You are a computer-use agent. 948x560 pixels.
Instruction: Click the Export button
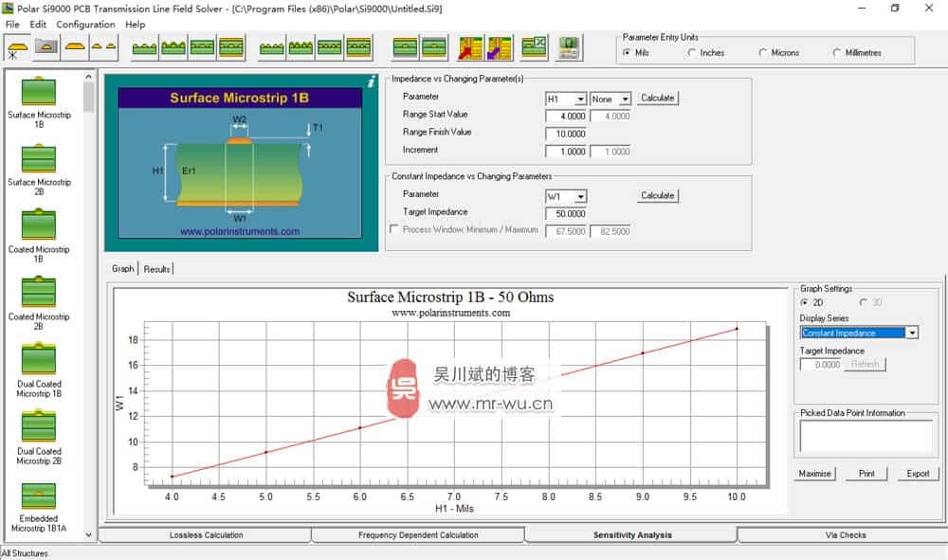918,474
